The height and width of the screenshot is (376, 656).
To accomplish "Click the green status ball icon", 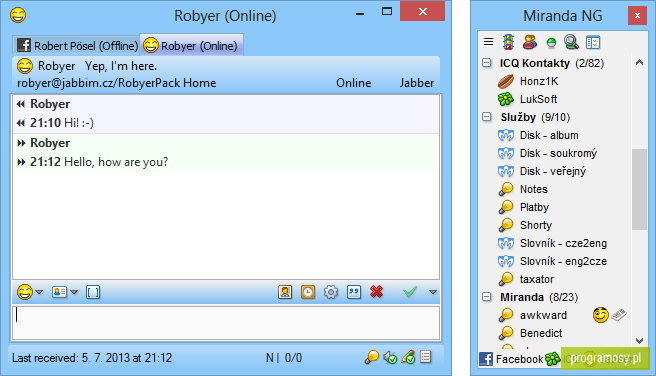I will tap(551, 42).
